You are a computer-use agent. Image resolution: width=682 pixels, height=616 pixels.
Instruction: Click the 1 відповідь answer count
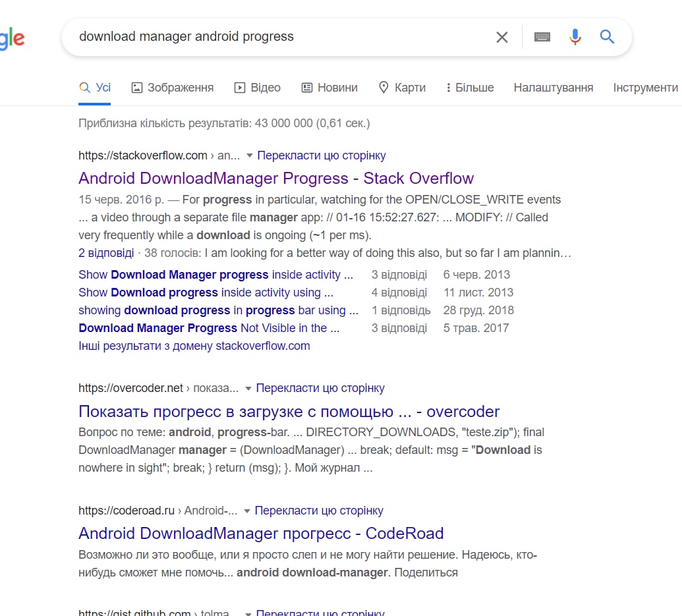coord(401,310)
